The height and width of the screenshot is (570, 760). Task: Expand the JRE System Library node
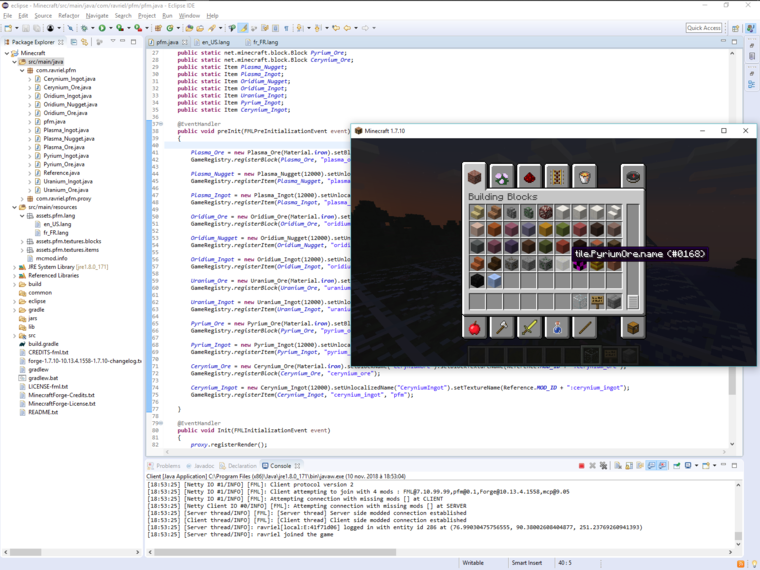tap(15, 267)
